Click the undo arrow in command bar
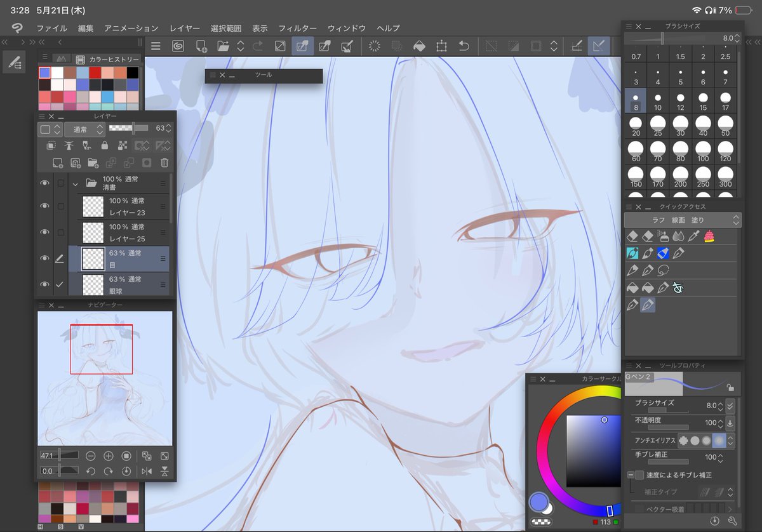Image resolution: width=762 pixels, height=532 pixels. click(x=464, y=46)
